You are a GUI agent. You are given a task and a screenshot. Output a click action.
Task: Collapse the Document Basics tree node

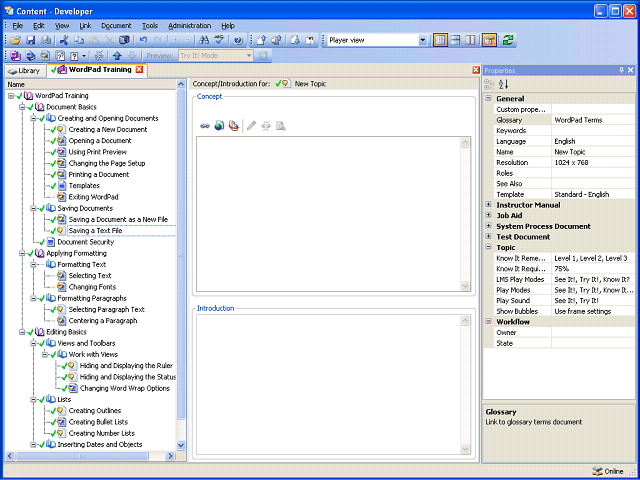pyautogui.click(x=22, y=107)
